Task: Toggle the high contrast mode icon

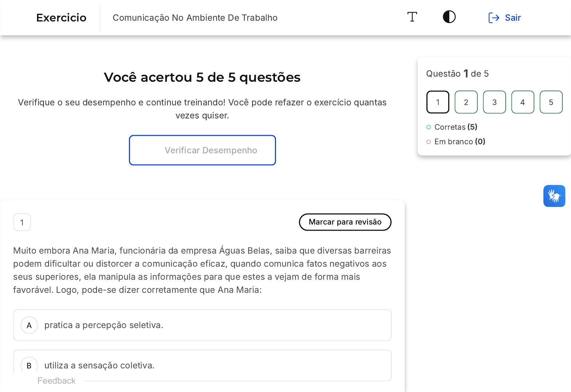Action: (x=449, y=17)
